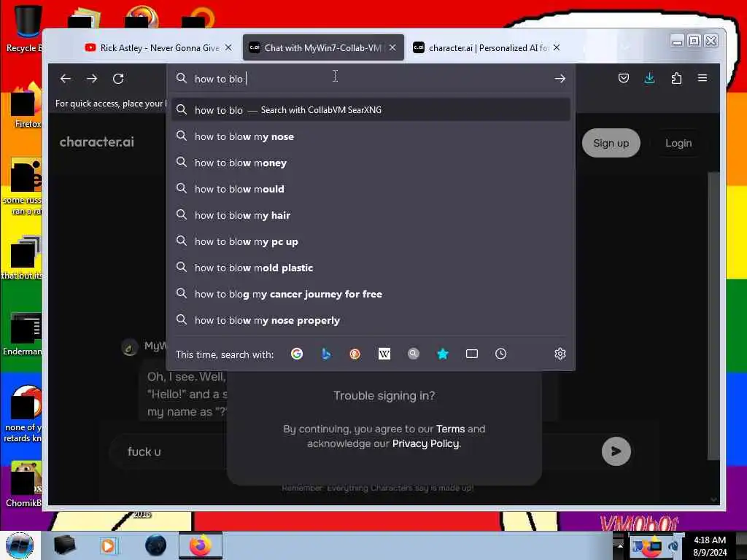Close the Rick Astley tab
This screenshot has width=747, height=560.
click(x=228, y=47)
